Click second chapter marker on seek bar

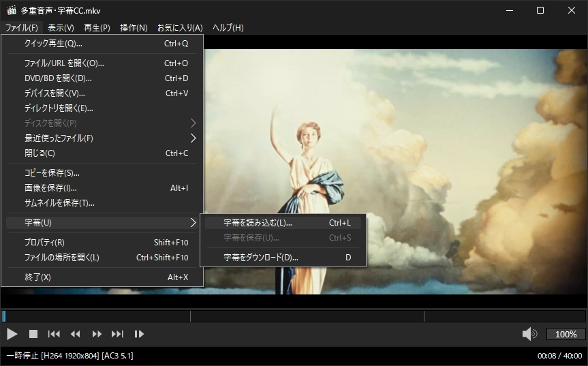click(424, 316)
